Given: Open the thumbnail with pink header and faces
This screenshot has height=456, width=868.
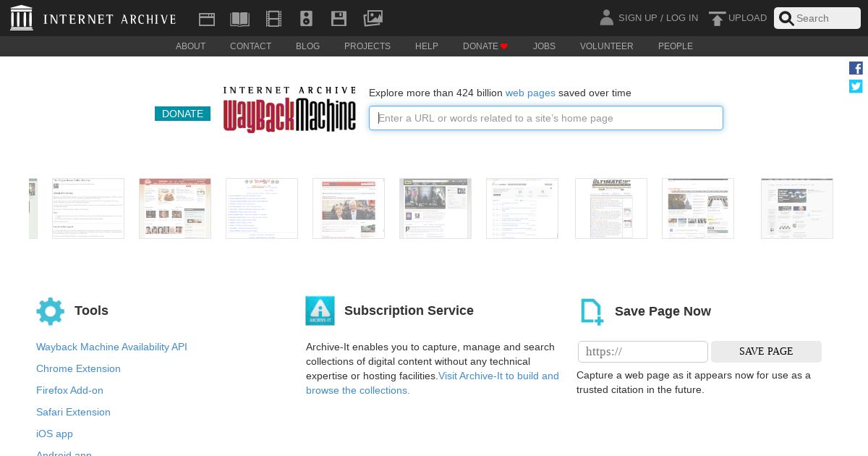Looking at the screenshot, I should pos(175,208).
